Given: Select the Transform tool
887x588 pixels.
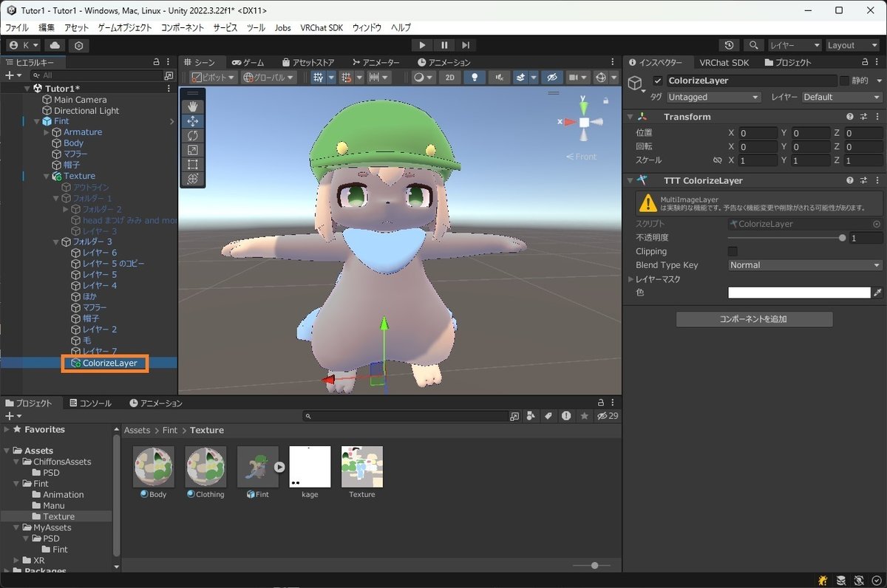Looking at the screenshot, I should click(192, 179).
